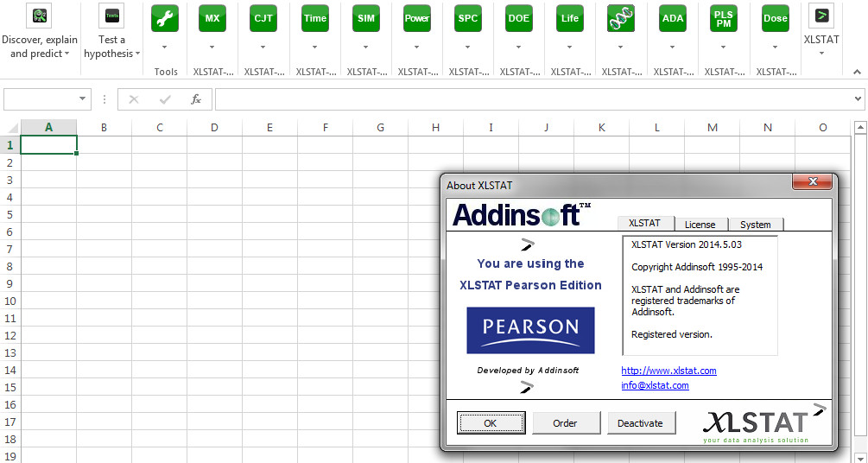Select row 17 header
The width and height of the screenshot is (868, 463).
pos(9,422)
